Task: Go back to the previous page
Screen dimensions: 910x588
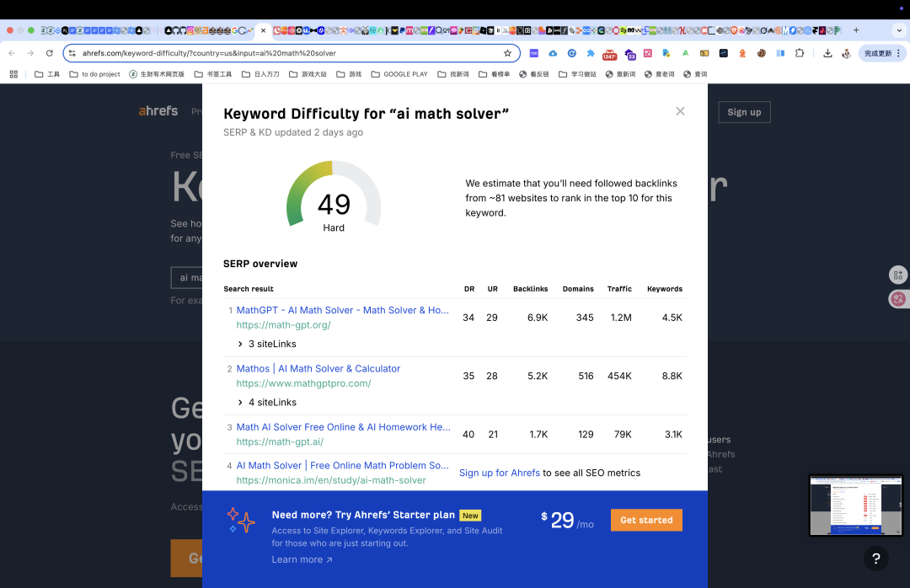Action: pos(12,53)
